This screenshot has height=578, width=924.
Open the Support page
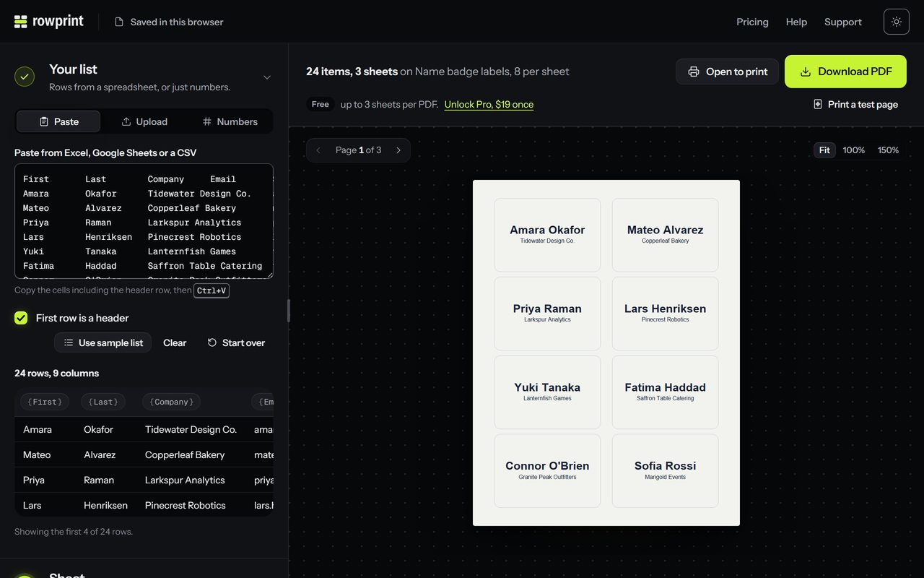(843, 22)
